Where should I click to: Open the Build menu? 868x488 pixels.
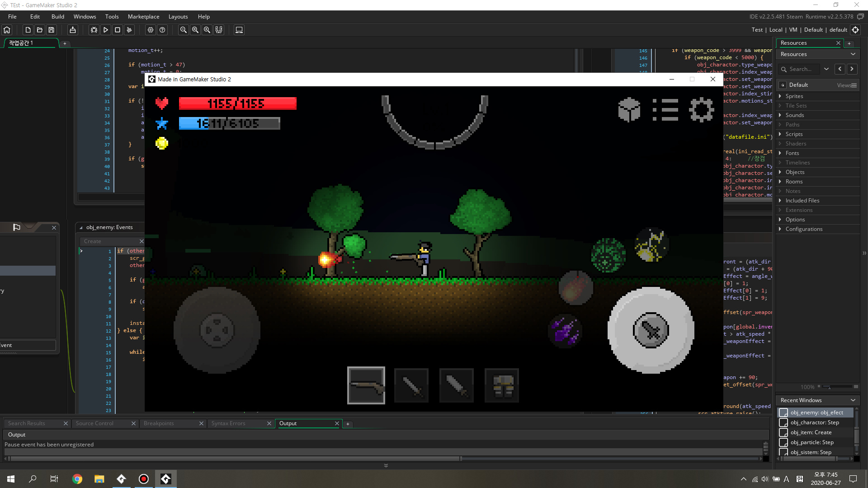[57, 17]
